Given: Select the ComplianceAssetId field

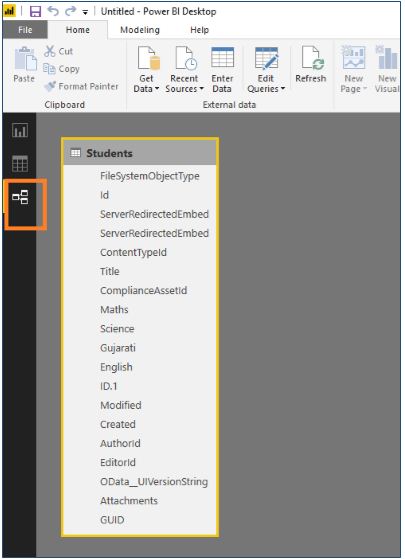Looking at the screenshot, I should pos(144,291).
